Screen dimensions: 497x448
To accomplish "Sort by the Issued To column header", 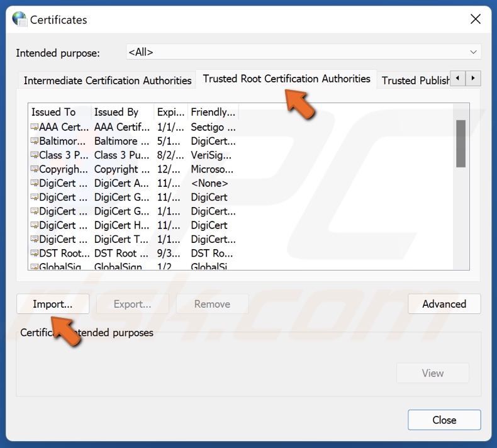I will point(60,112).
